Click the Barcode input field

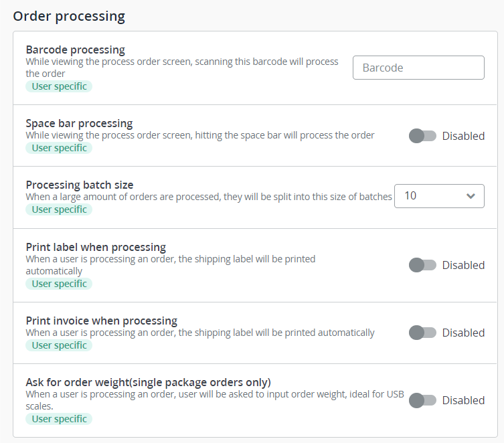point(418,68)
